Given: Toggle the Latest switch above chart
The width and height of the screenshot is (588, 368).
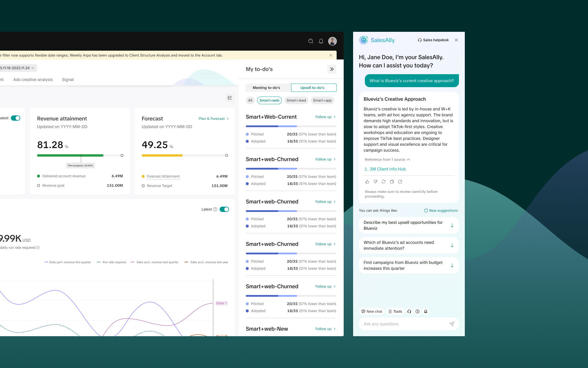Looking at the screenshot, I should click(224, 209).
